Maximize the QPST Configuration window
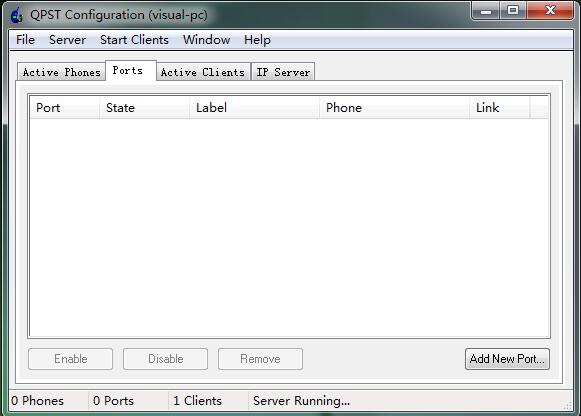Image resolution: width=581 pixels, height=416 pixels. coord(513,10)
